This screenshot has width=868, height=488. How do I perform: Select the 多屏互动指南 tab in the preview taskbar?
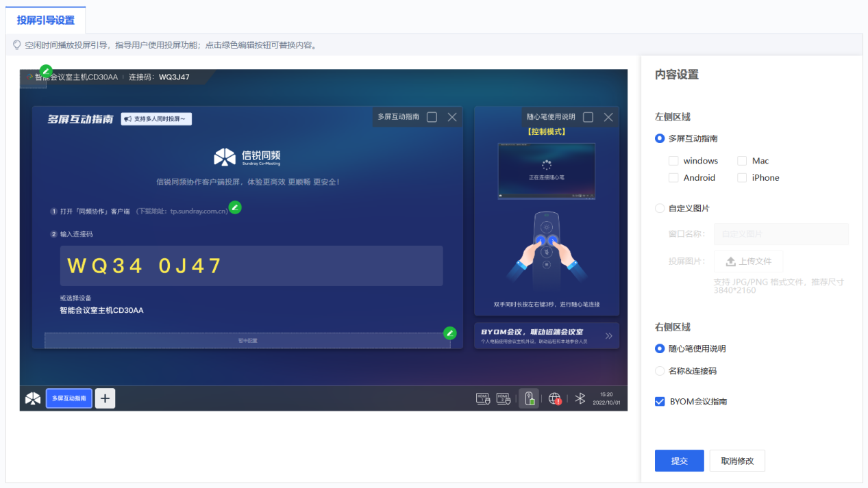click(x=69, y=398)
